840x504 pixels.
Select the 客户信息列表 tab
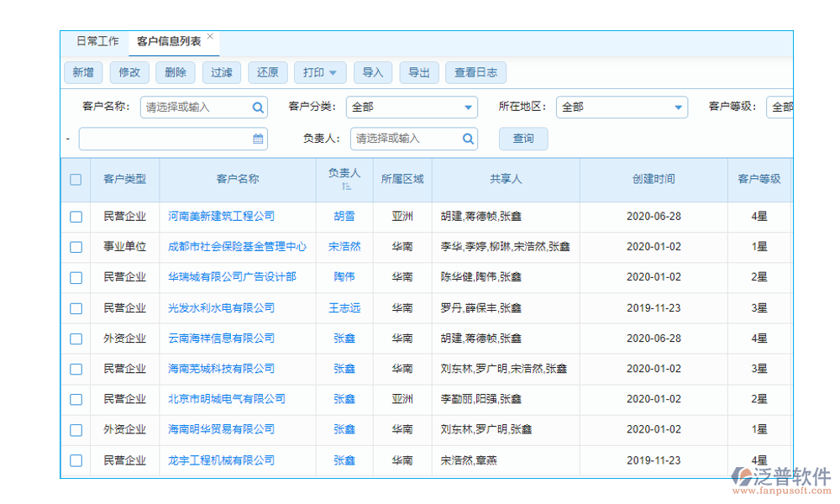click(x=169, y=40)
